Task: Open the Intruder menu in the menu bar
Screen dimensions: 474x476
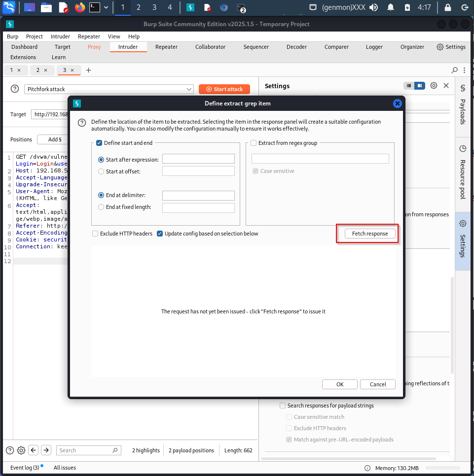Action: pos(60,36)
